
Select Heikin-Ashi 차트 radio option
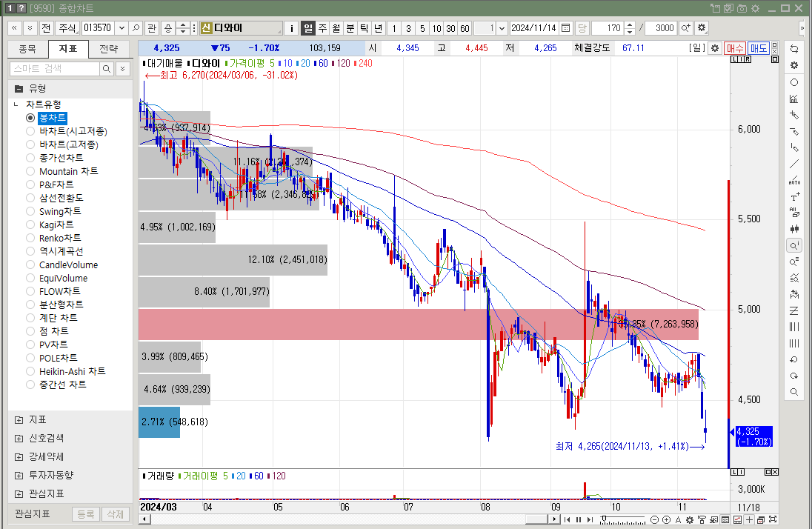pos(30,371)
